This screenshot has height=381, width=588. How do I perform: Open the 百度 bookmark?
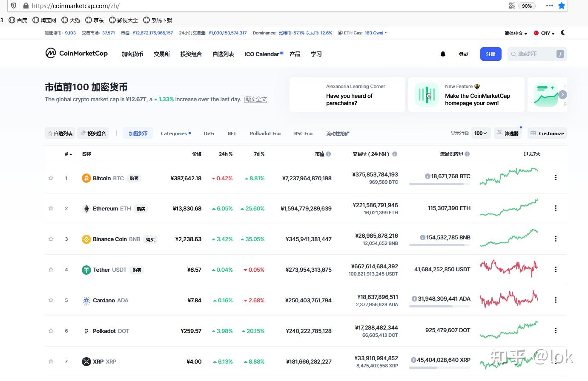click(18, 20)
